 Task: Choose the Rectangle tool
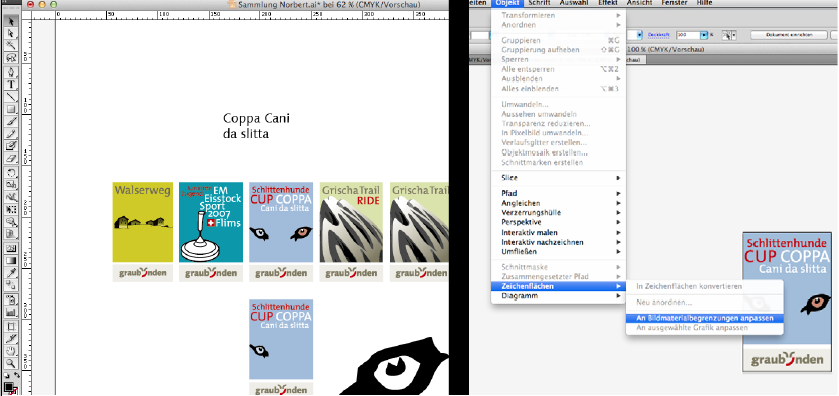[11, 109]
